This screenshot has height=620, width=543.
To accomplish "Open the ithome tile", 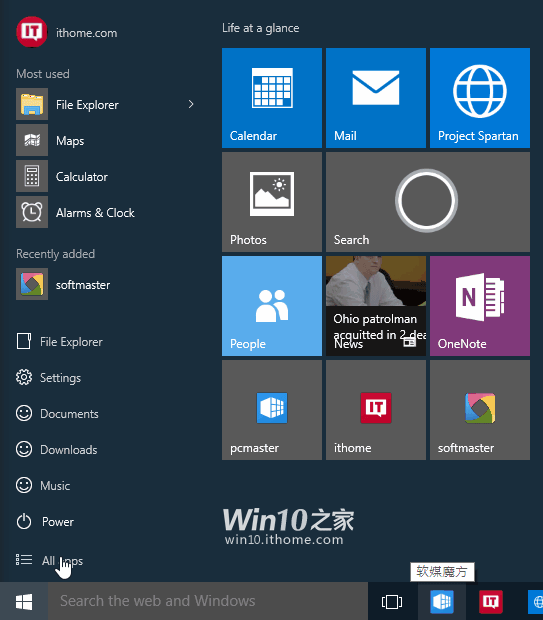I will (x=376, y=410).
